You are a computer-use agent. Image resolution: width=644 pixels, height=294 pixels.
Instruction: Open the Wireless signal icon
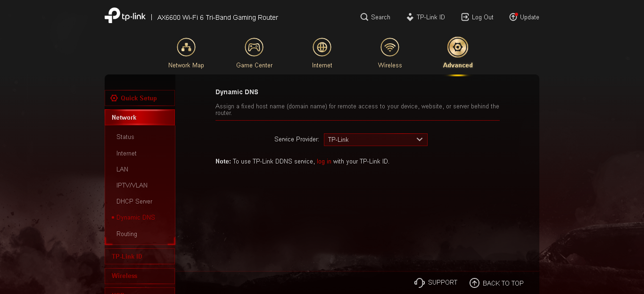(x=390, y=47)
